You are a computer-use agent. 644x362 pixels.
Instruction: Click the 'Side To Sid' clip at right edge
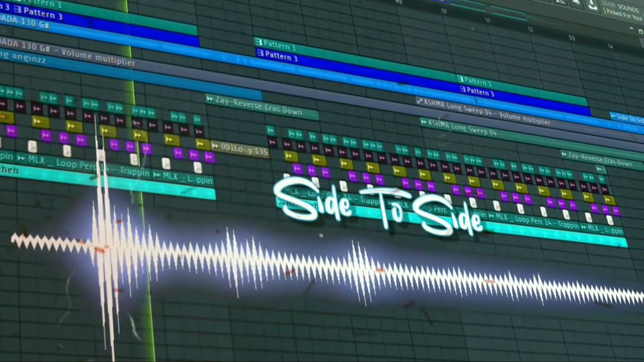pyautogui.click(x=626, y=119)
